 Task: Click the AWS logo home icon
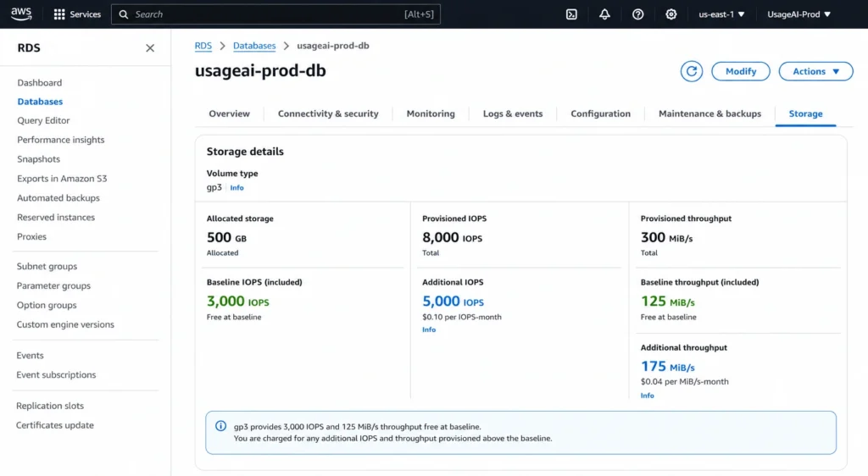point(21,14)
